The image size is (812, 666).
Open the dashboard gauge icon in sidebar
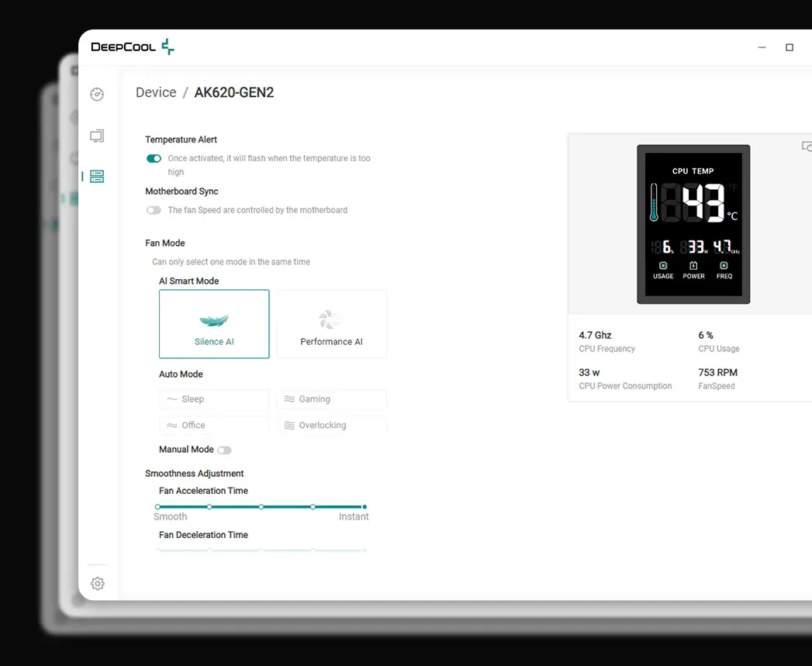pyautogui.click(x=97, y=95)
